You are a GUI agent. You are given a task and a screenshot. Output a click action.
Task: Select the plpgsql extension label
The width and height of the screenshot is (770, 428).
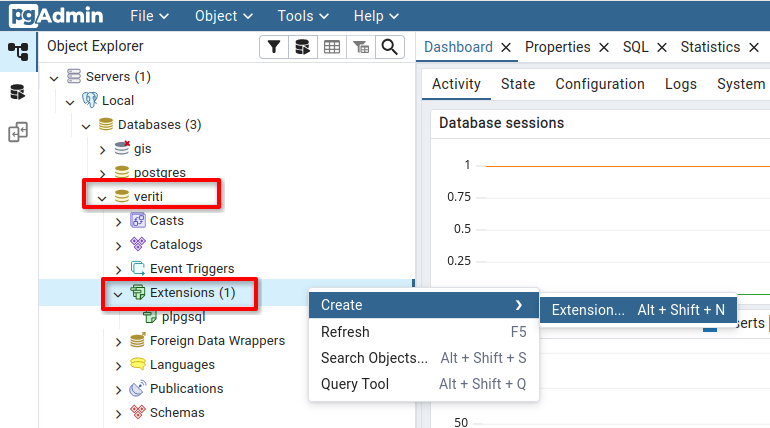184,317
